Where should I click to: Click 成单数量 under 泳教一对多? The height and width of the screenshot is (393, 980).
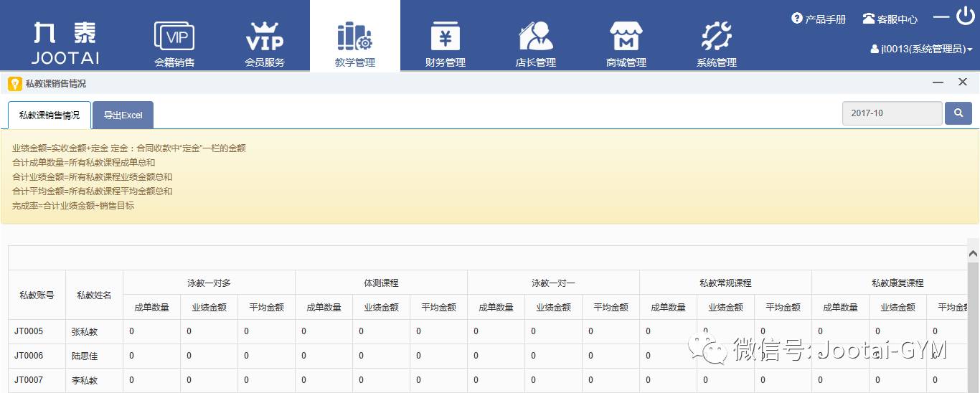tap(151, 307)
